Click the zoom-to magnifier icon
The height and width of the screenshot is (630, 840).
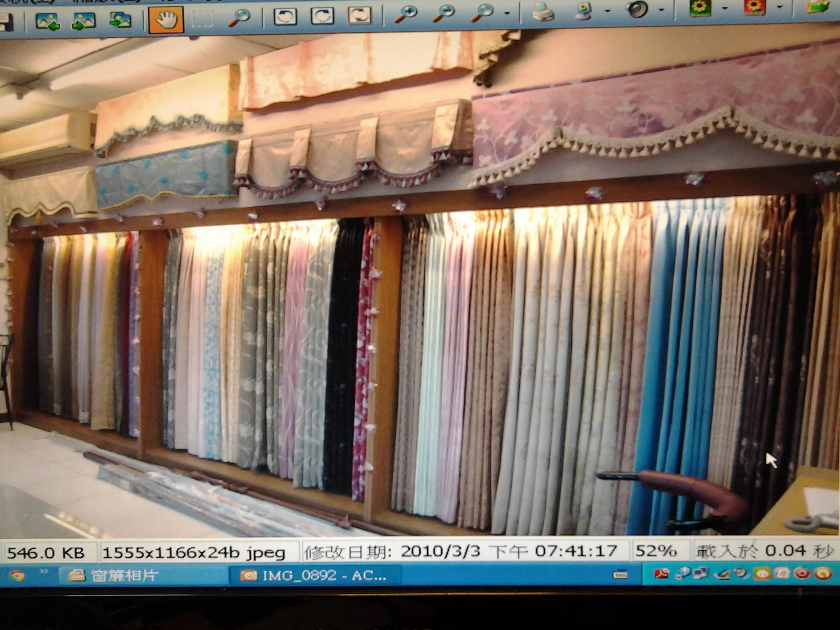[483, 12]
